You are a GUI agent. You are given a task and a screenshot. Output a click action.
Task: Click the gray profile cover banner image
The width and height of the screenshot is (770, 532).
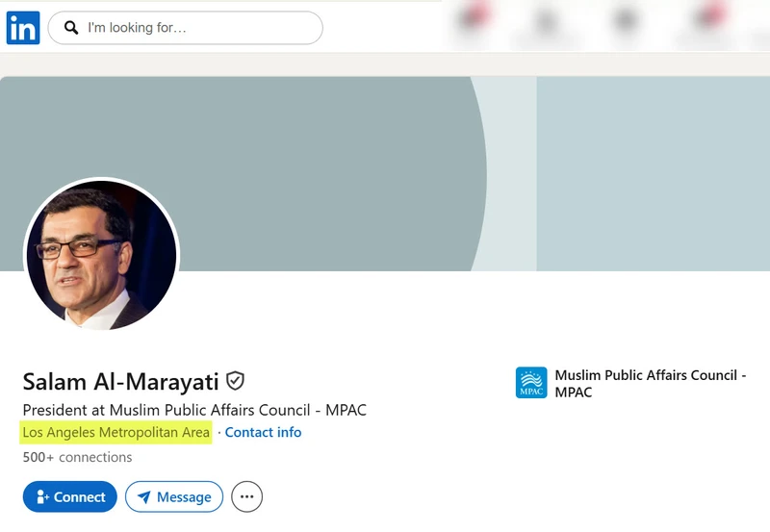385,174
